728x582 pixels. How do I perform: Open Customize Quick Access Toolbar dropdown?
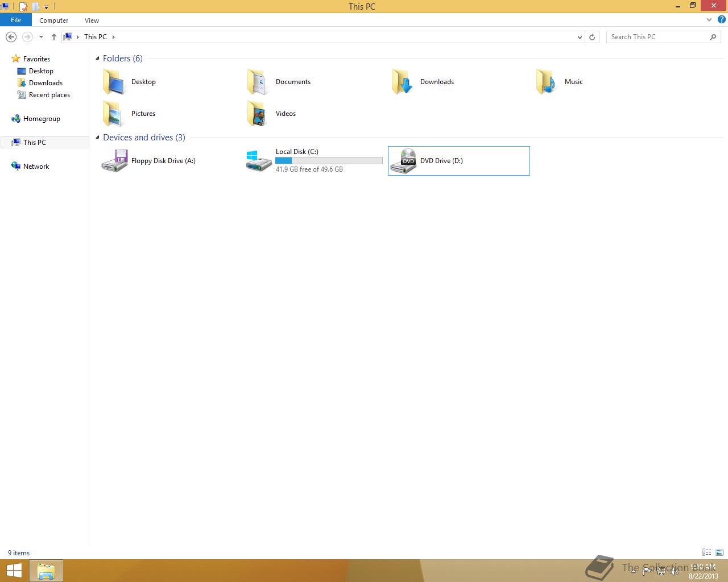coord(46,7)
